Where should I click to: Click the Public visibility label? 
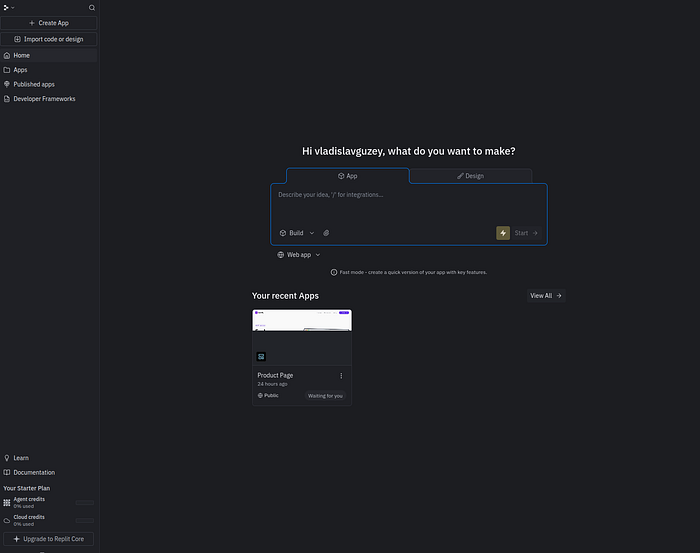pos(268,395)
